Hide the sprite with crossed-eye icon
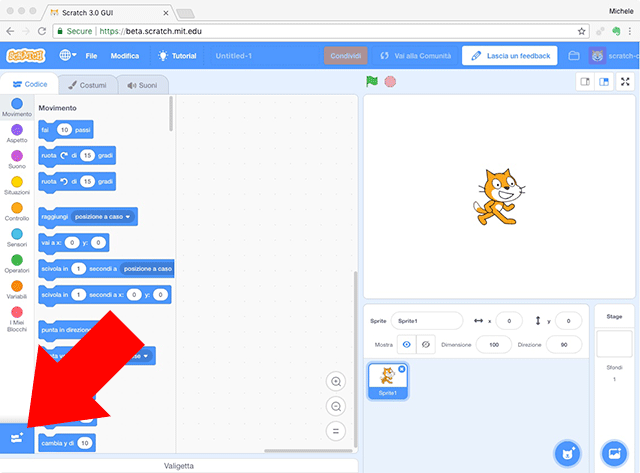The width and height of the screenshot is (640, 473). pos(427,344)
